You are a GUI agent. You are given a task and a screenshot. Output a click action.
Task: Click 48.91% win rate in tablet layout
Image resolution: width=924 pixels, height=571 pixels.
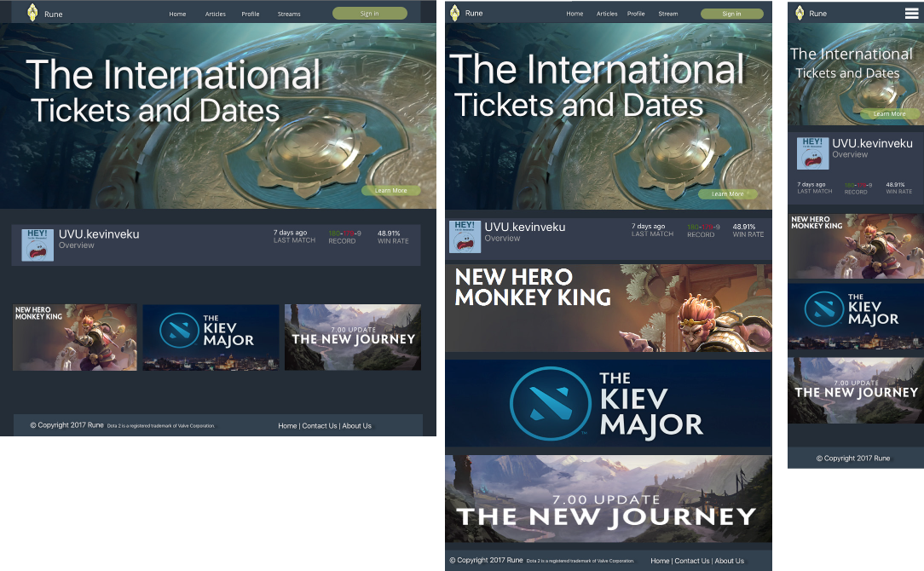(744, 227)
